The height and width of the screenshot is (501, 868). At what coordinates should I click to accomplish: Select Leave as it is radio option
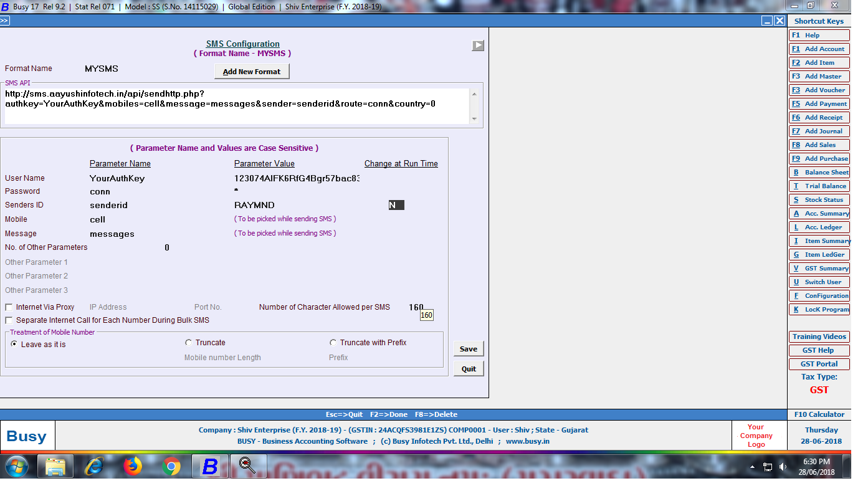point(14,344)
